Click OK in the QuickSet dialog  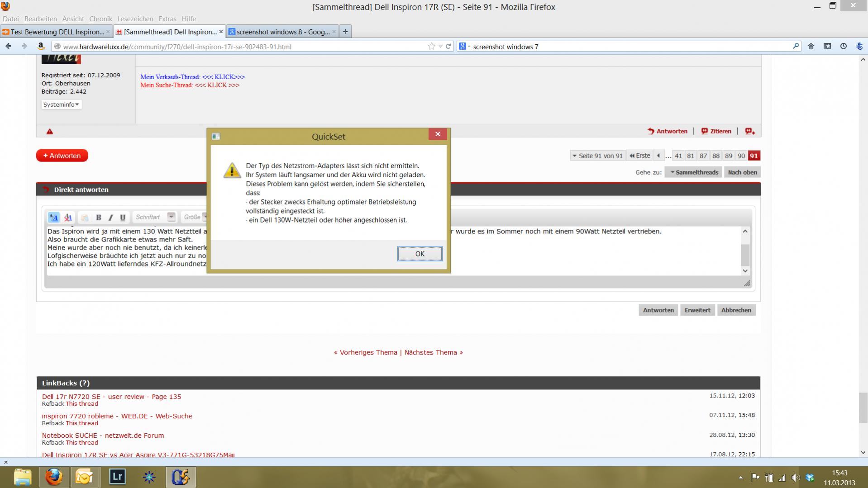point(420,254)
